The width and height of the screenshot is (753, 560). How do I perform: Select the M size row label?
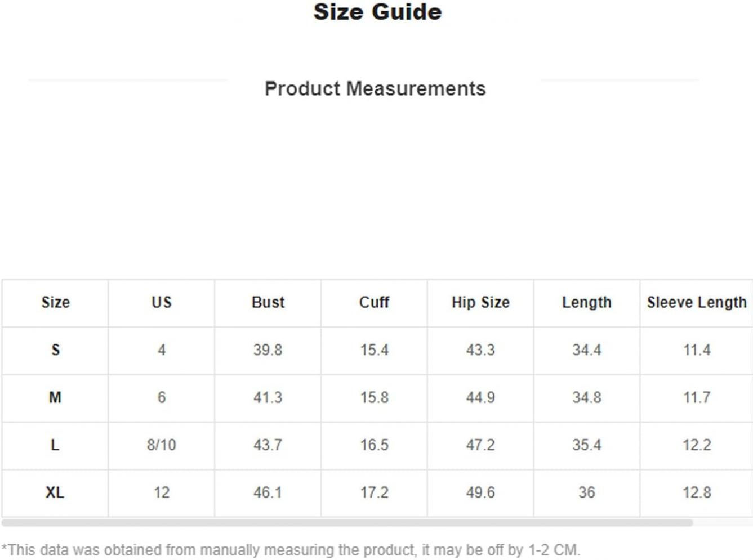[55, 397]
